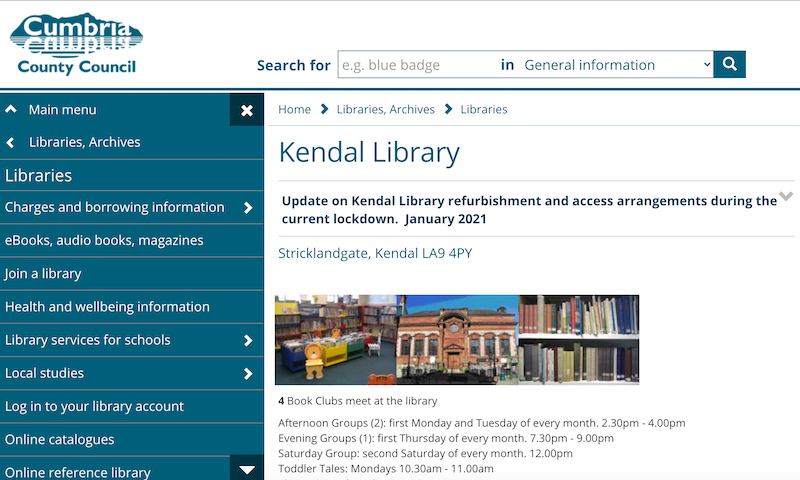This screenshot has width=800, height=480.
Task: Expand Charges and borrowing information submenu arrow
Action: [x=248, y=208]
